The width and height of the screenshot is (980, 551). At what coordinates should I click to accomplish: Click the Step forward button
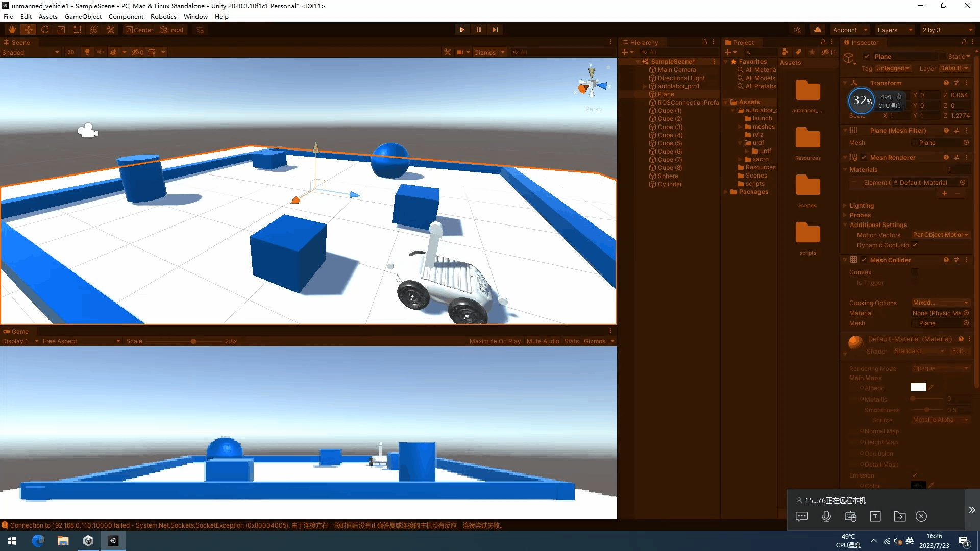495,30
